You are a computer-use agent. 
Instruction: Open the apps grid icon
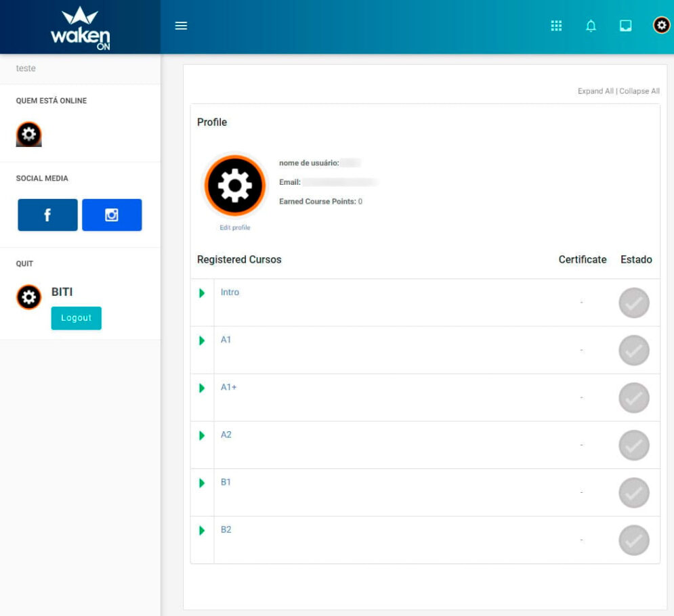click(x=556, y=26)
